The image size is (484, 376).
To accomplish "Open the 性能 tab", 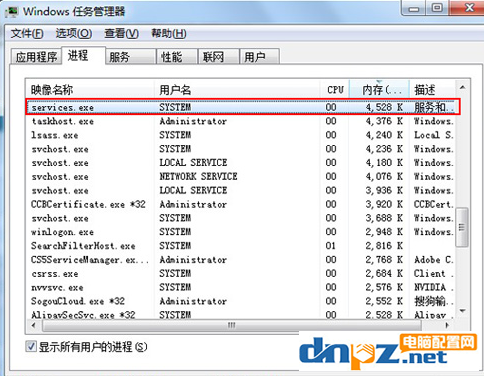I will tap(177, 57).
